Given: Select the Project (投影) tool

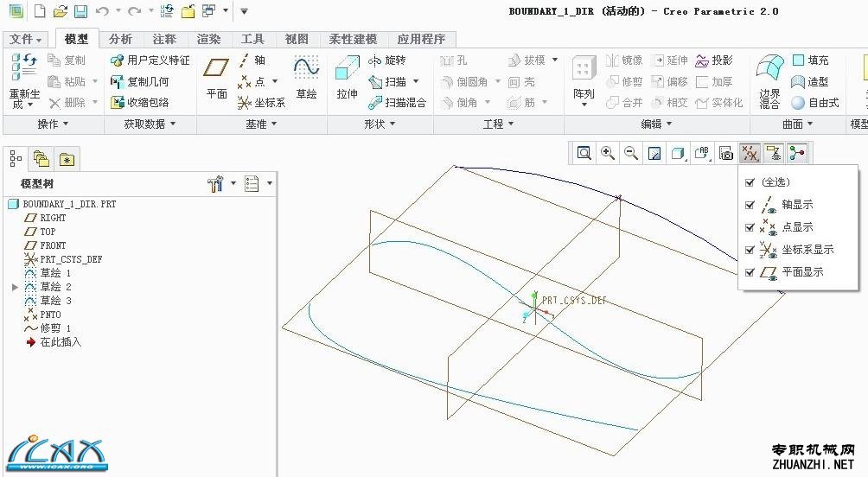Looking at the screenshot, I should (x=714, y=60).
